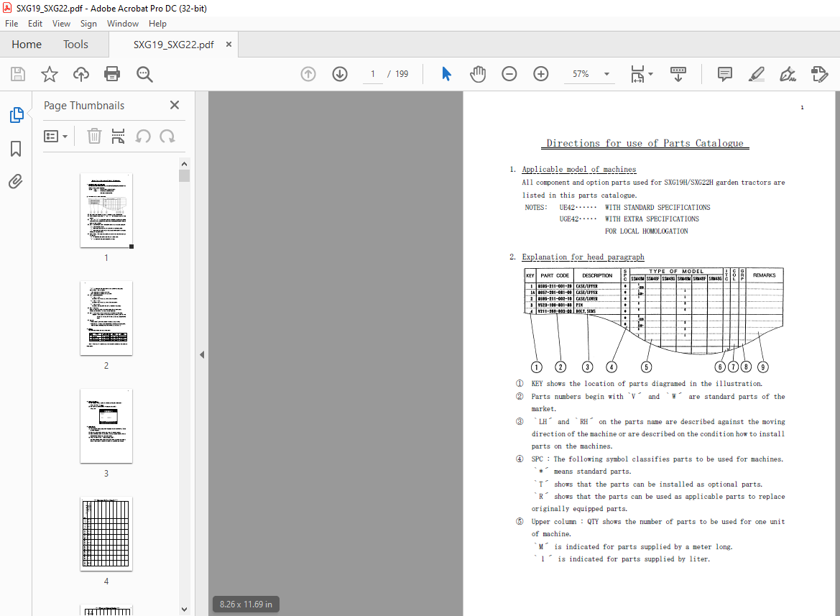Click the stamp/send tool icon

click(820, 74)
